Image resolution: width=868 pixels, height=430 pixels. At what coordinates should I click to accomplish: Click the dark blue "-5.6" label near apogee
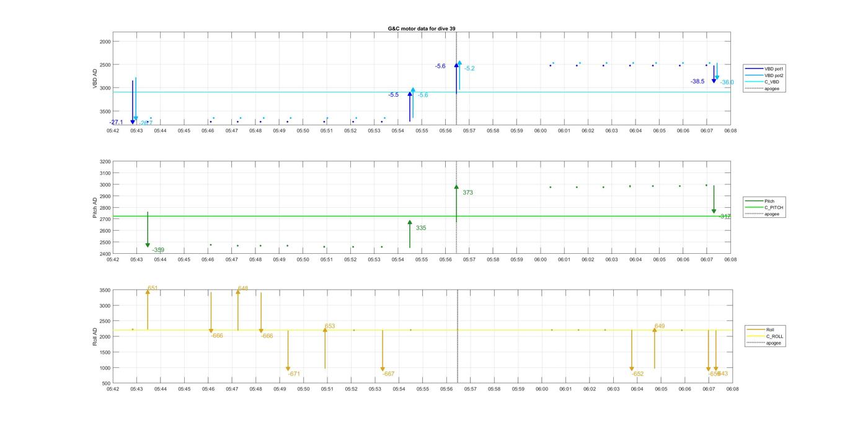point(440,66)
